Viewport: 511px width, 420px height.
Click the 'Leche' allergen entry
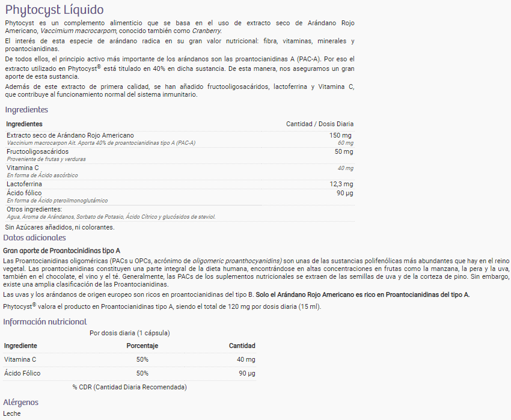pyautogui.click(x=12, y=413)
